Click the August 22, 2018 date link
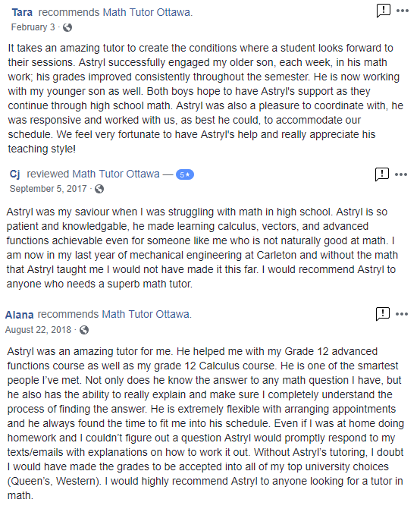 tap(38, 329)
